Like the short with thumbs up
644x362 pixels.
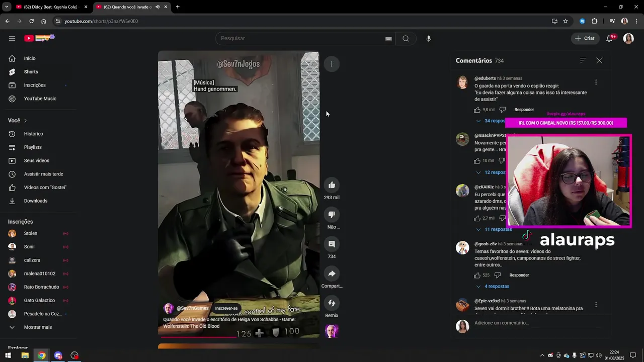332,185
